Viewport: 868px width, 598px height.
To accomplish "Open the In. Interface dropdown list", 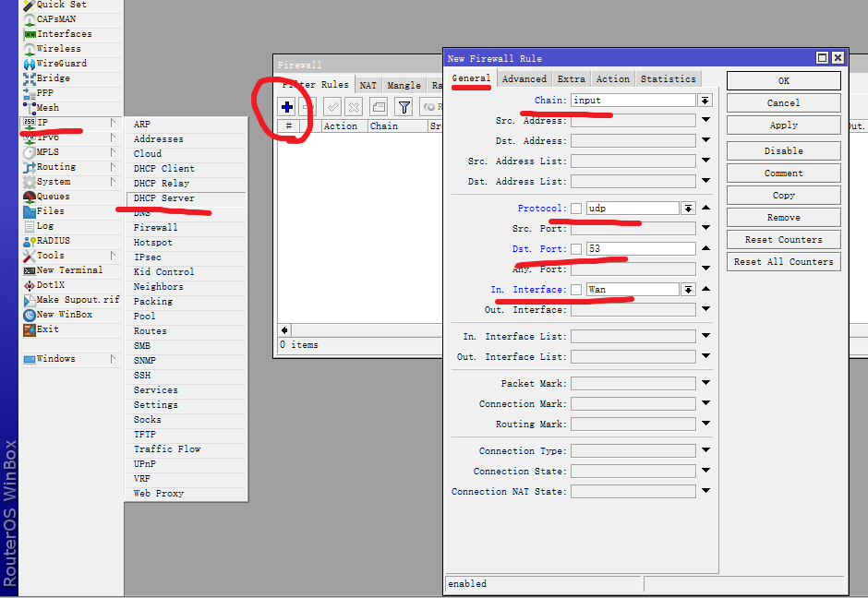I will (x=688, y=290).
